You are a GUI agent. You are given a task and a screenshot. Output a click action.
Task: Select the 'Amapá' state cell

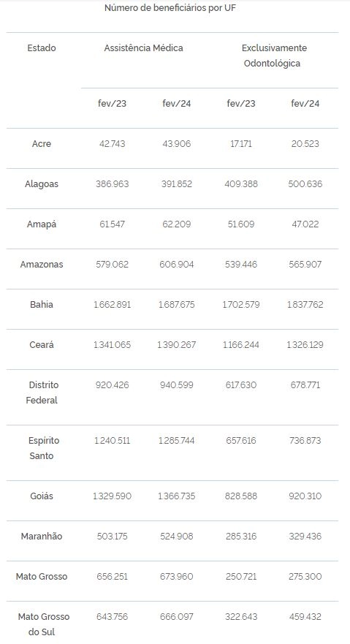pos(42,224)
